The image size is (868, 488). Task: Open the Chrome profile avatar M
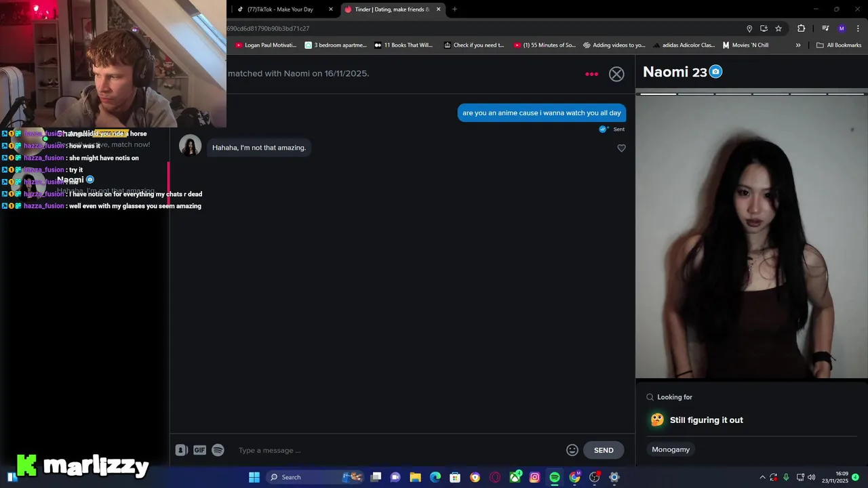click(x=842, y=28)
